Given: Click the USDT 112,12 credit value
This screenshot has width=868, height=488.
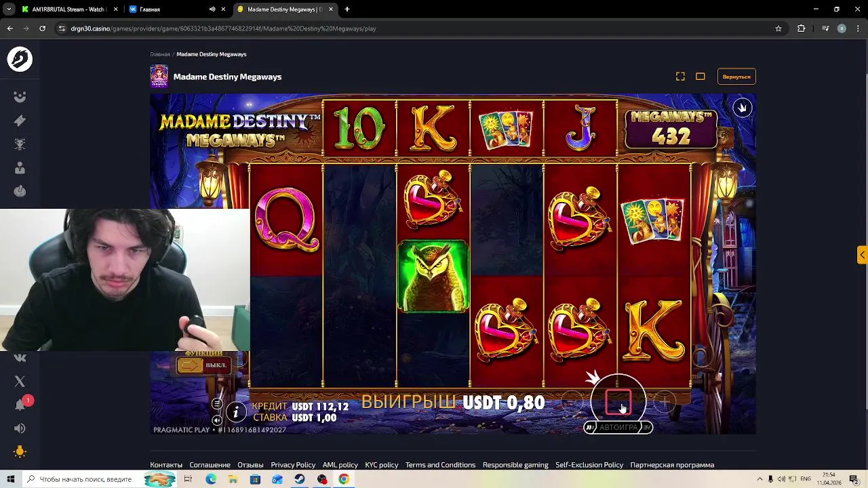Looking at the screenshot, I should (320, 407).
